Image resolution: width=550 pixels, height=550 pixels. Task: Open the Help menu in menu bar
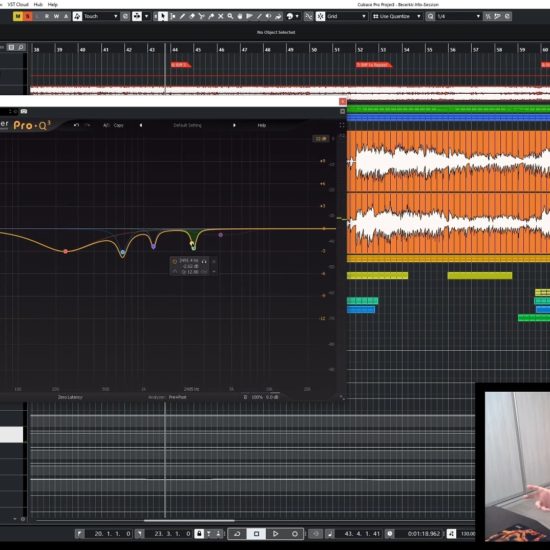pos(53,5)
